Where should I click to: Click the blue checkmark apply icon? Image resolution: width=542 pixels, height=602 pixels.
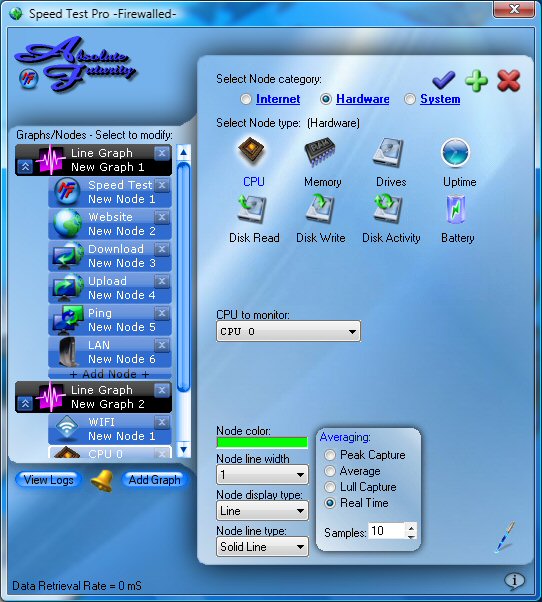(443, 80)
